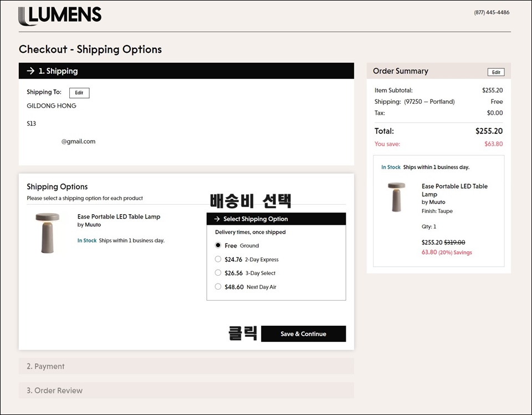Select the Free Ground shipping radio button
Viewport: 532px width, 415px height.
pyautogui.click(x=218, y=245)
